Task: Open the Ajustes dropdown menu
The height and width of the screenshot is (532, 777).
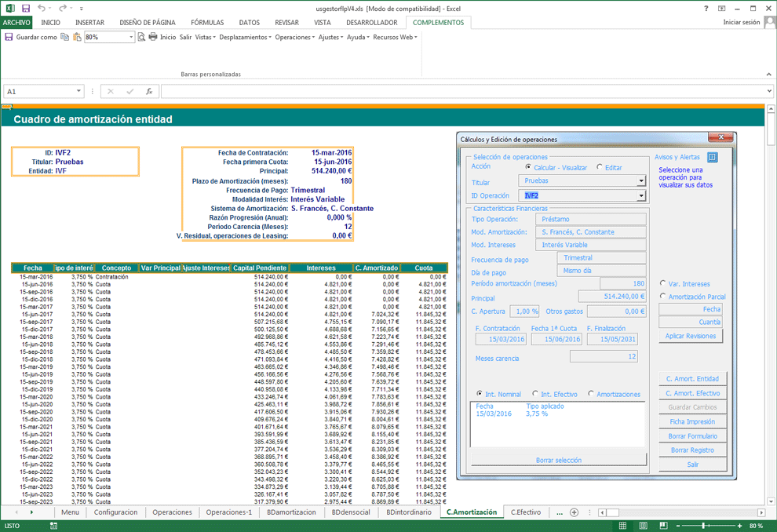Action: point(330,37)
